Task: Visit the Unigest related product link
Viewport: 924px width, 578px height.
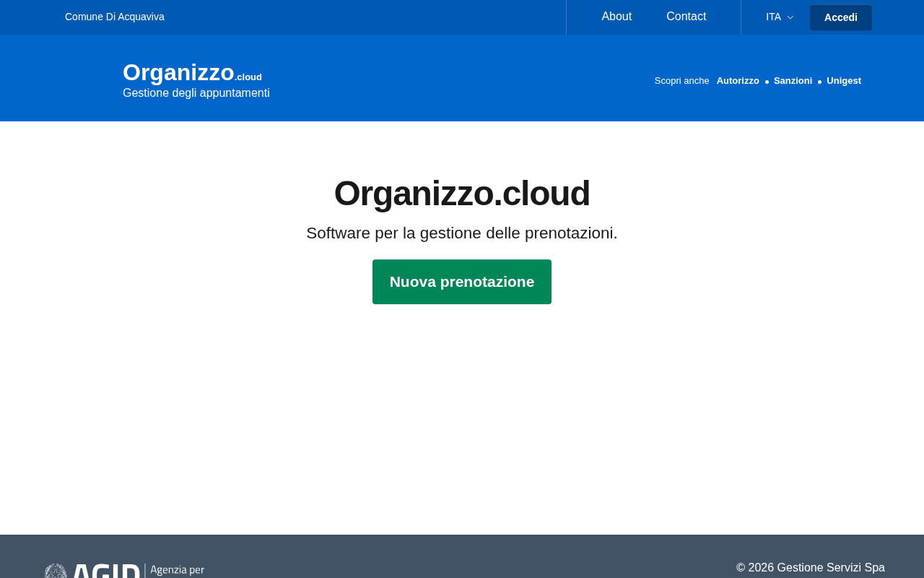Action: coord(844,81)
